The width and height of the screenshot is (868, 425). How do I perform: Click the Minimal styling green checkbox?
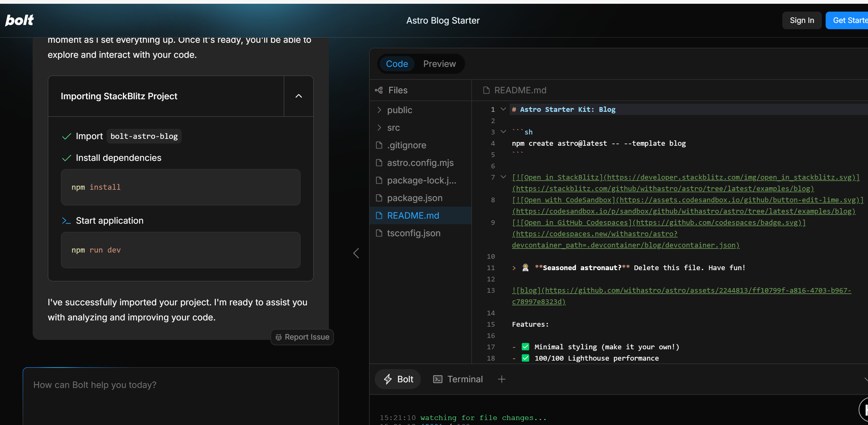point(525,347)
